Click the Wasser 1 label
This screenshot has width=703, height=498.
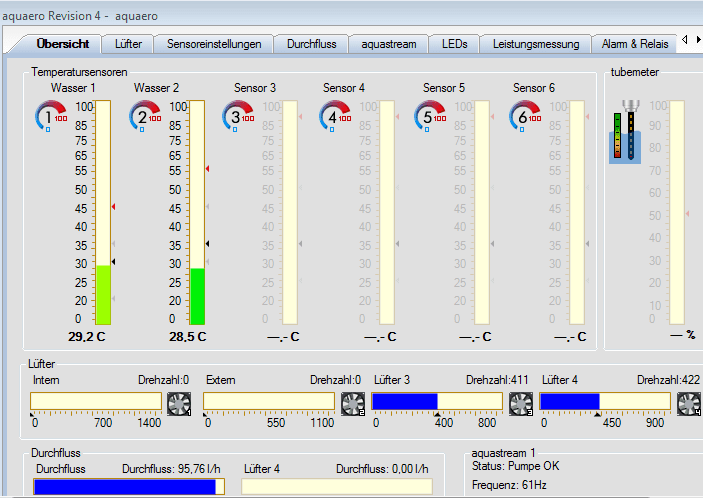click(73, 88)
